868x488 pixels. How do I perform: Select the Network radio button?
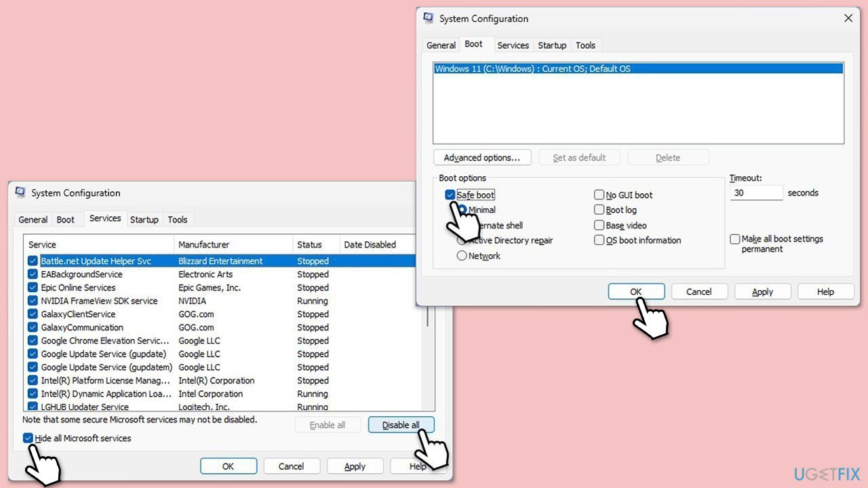tap(462, 256)
